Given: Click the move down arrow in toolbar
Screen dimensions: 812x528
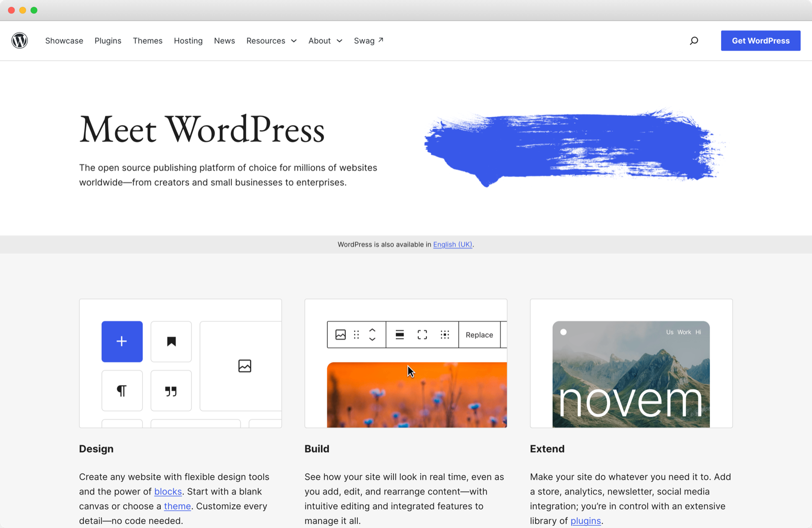Looking at the screenshot, I should coord(373,339).
